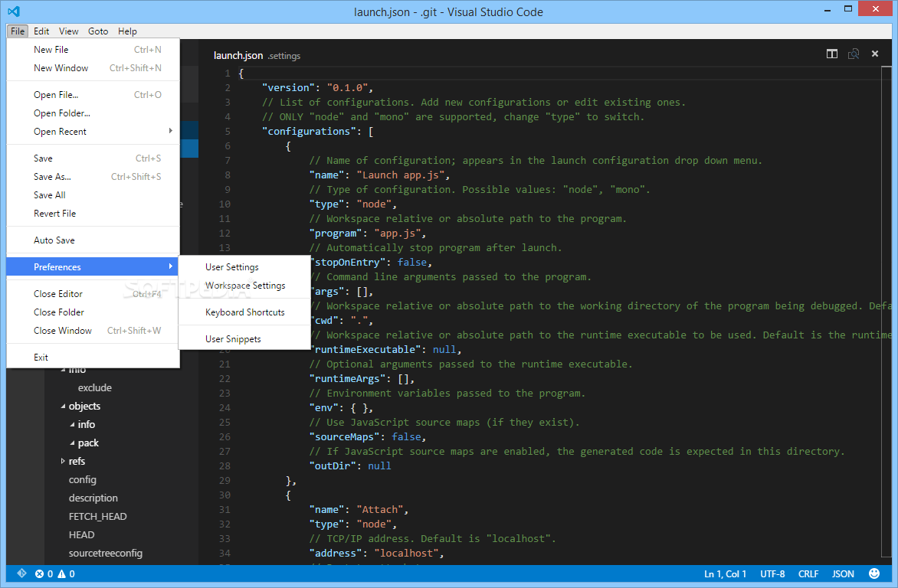Expand the refs folder in the explorer
898x588 pixels.
pos(63,462)
